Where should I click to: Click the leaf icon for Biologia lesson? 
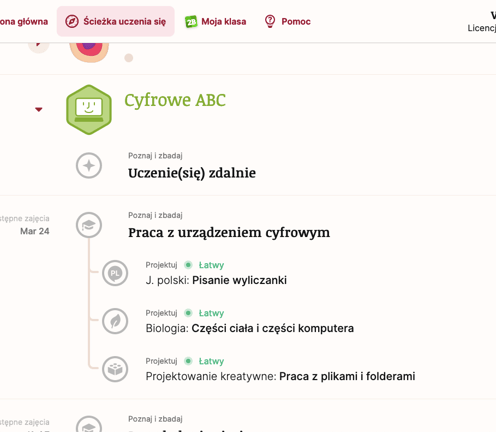(115, 321)
